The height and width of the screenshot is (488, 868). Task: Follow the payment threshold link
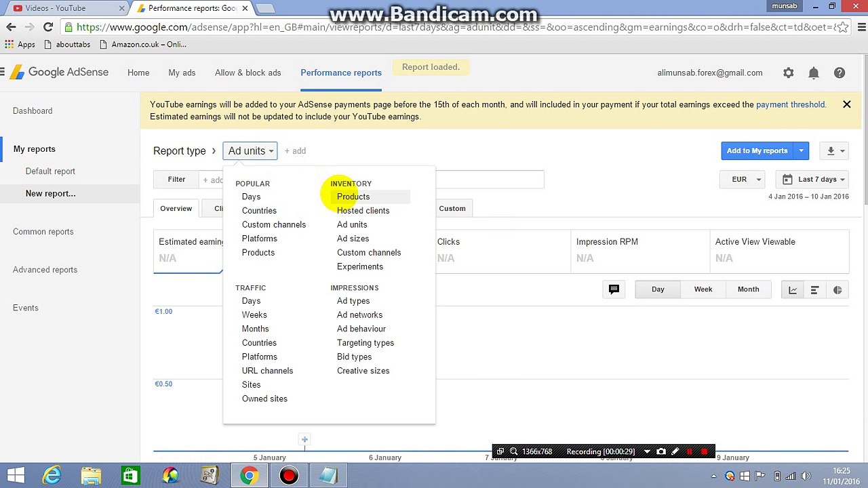point(790,104)
